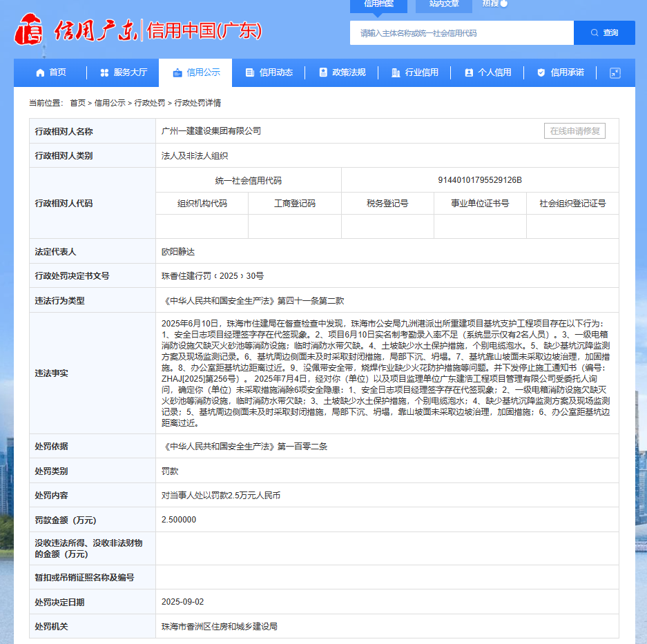This screenshot has height=644, width=647.
Task: Open the 信用承诺 navigation item
Action: point(561,72)
